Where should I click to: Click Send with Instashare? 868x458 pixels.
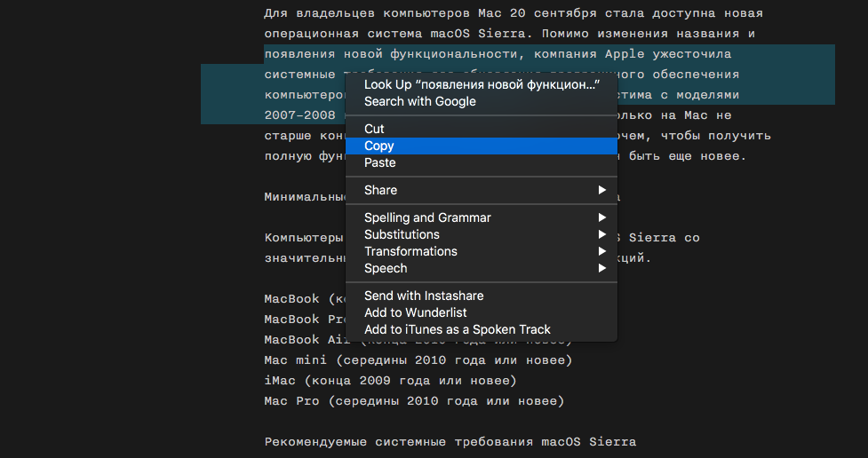pos(424,296)
